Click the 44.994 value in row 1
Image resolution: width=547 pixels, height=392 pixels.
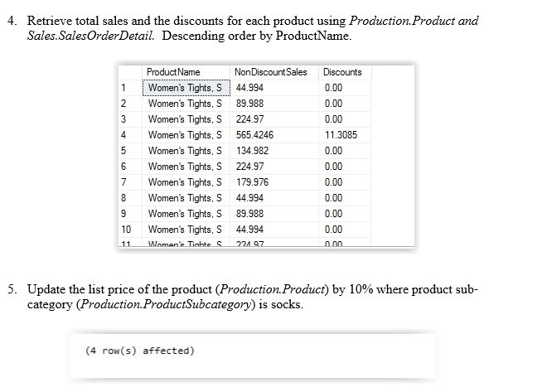249,88
